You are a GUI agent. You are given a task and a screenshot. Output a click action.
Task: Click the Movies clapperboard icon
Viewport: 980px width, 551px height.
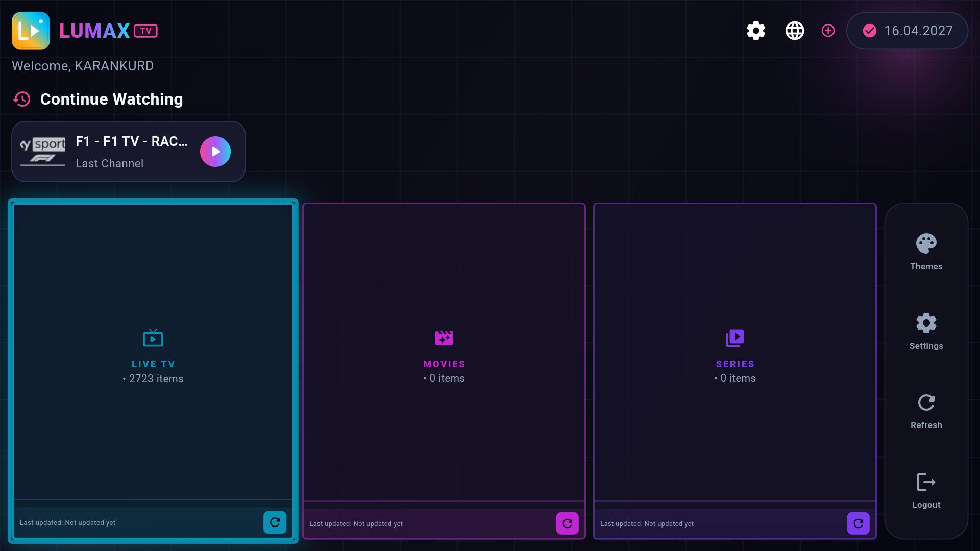pyautogui.click(x=444, y=338)
